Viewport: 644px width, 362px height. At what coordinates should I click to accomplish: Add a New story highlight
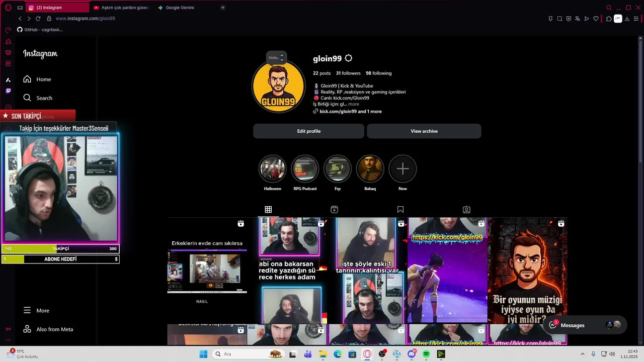coord(403,169)
